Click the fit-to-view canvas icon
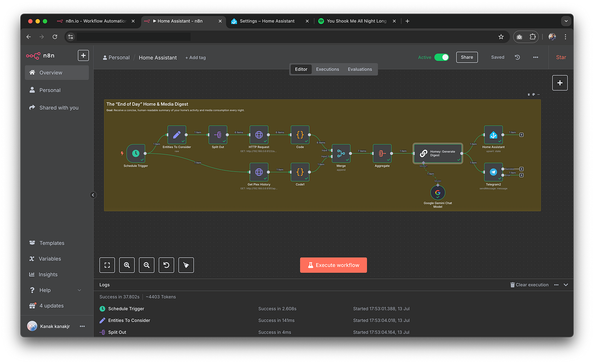This screenshot has height=364, width=594. (107, 265)
